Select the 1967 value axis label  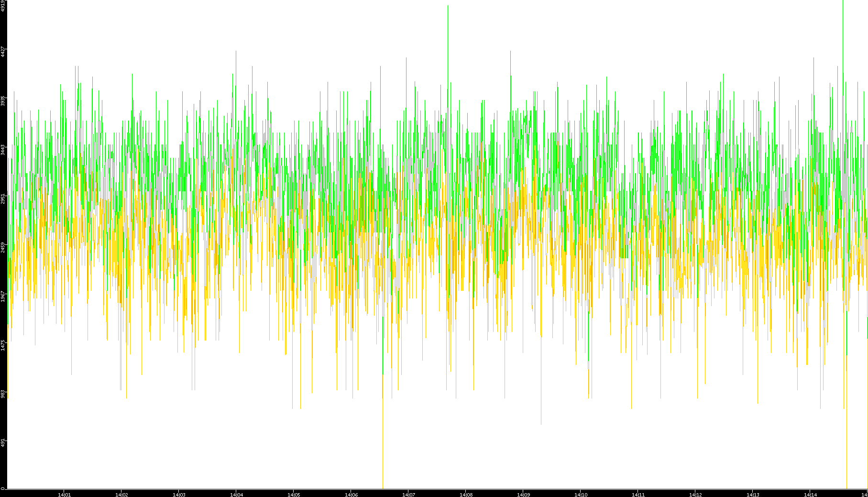pos(3,297)
